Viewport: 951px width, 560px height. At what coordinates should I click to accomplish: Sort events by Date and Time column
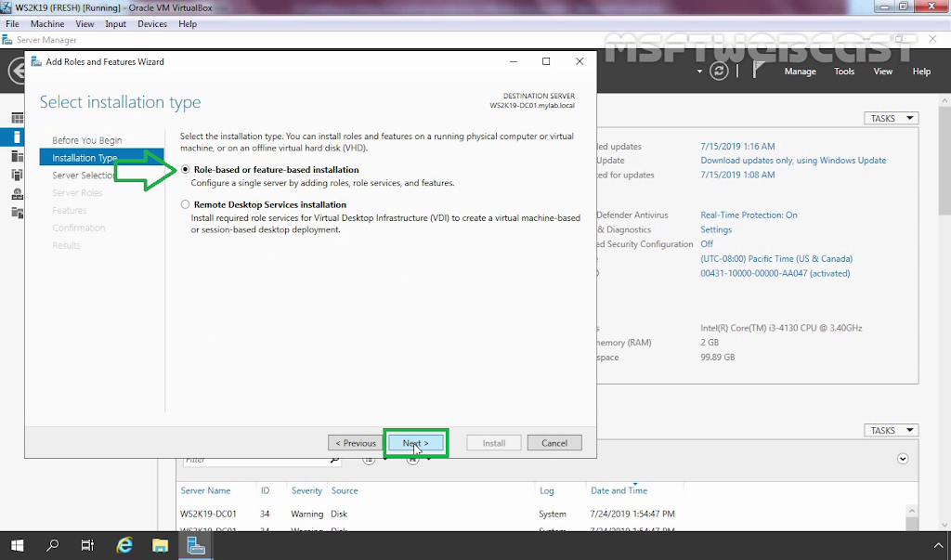coord(619,491)
